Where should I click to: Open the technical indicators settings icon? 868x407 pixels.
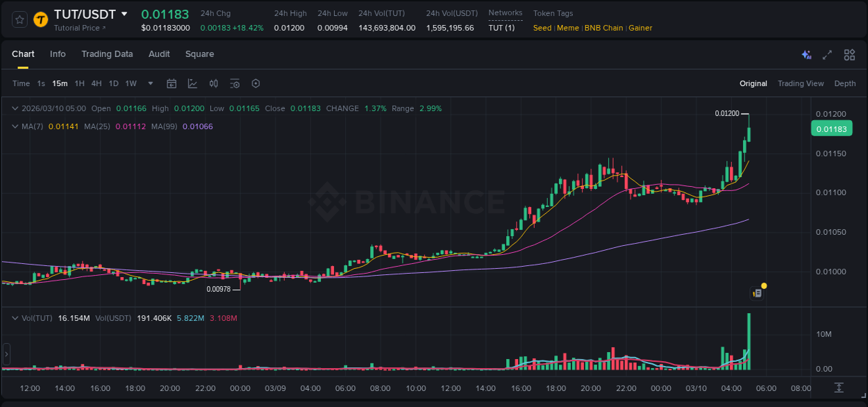click(x=235, y=83)
